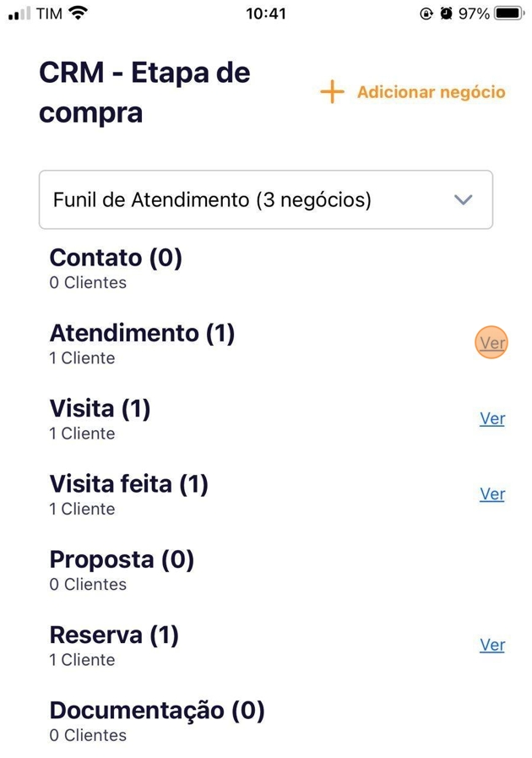Expand the funnel selector chevron arrow
Image resolution: width=532 pixels, height=758 pixels.
(463, 200)
